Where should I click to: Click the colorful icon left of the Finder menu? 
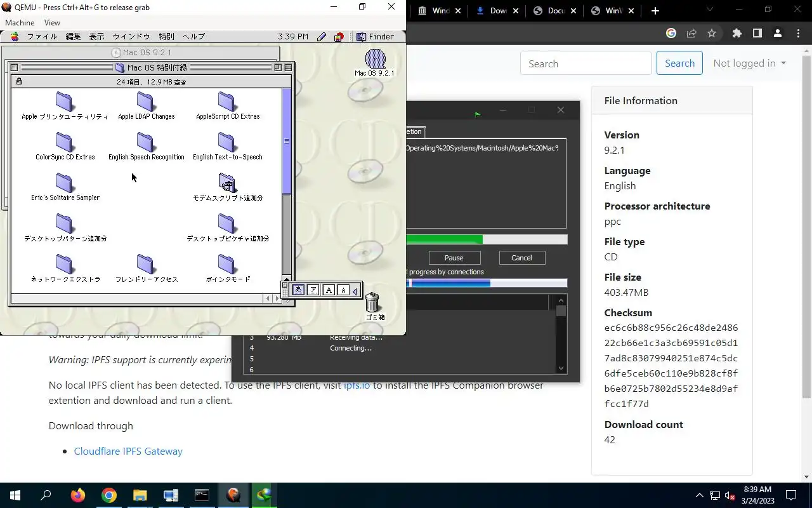tap(339, 37)
